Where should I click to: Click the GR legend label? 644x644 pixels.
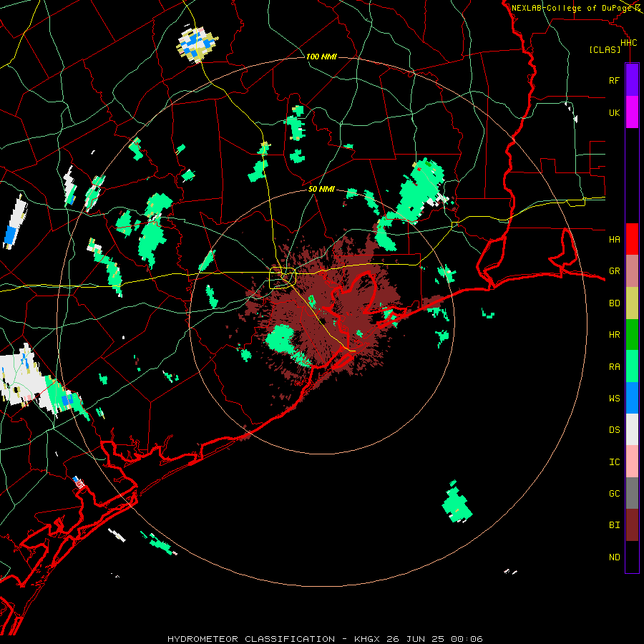click(614, 271)
